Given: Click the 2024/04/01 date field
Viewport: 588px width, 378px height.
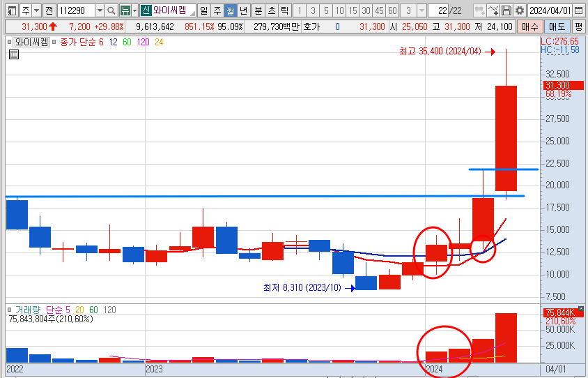Looking at the screenshot, I should (x=550, y=10).
